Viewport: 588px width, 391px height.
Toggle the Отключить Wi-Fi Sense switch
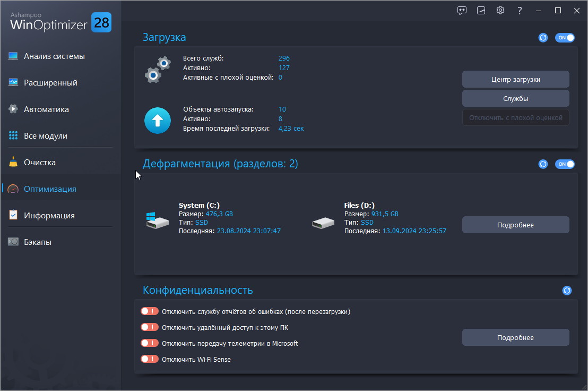(x=149, y=359)
